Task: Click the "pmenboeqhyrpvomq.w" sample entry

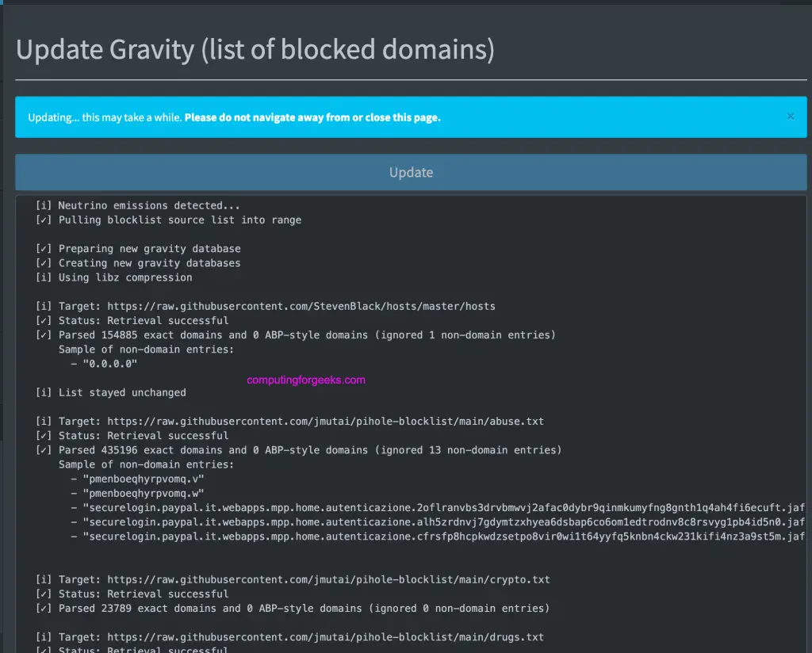Action: tap(144, 493)
